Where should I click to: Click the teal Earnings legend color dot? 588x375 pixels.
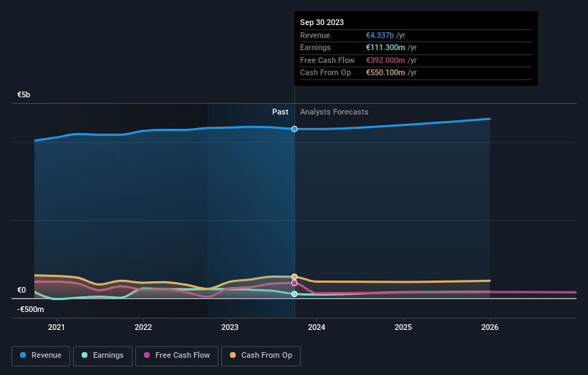(x=85, y=355)
